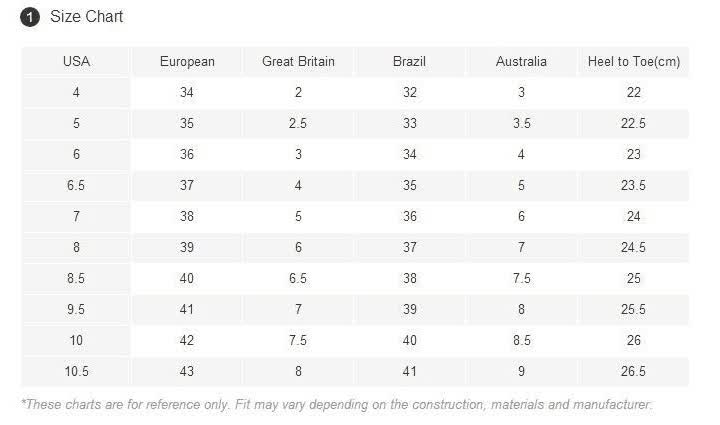Click USA size 10.5 cell
720x425 pixels.
pyautogui.click(x=76, y=372)
